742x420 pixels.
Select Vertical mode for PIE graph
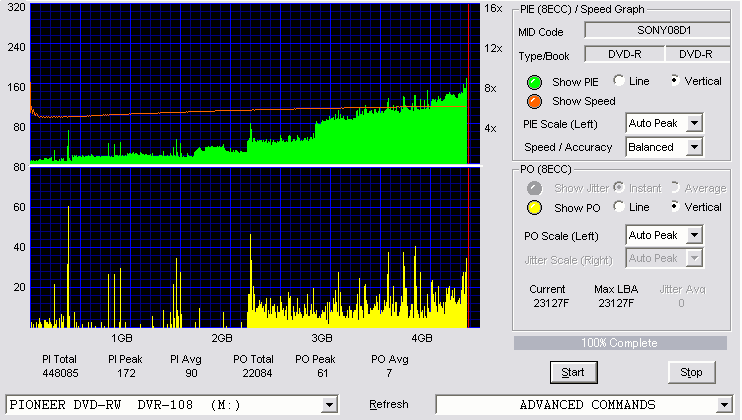[675, 81]
